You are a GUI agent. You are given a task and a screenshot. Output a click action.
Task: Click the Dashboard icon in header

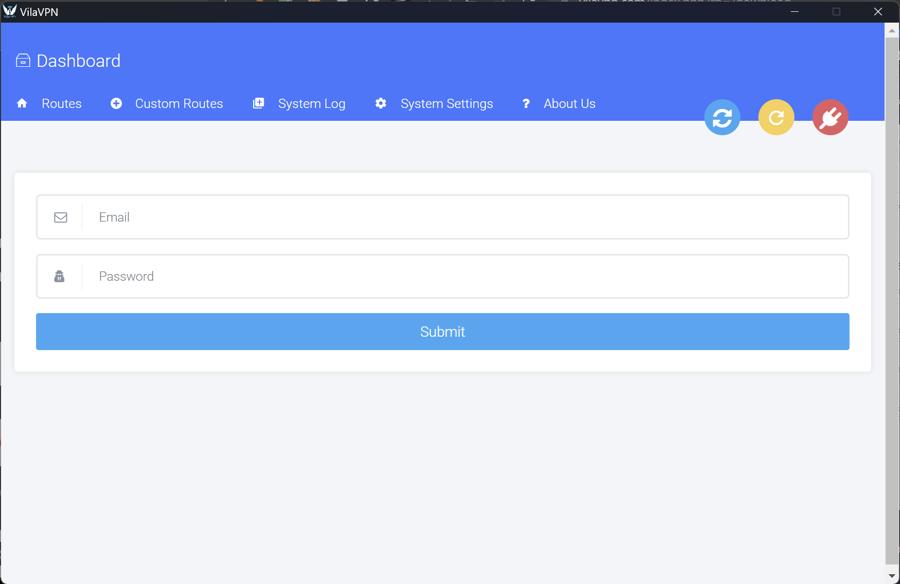pyautogui.click(x=23, y=61)
